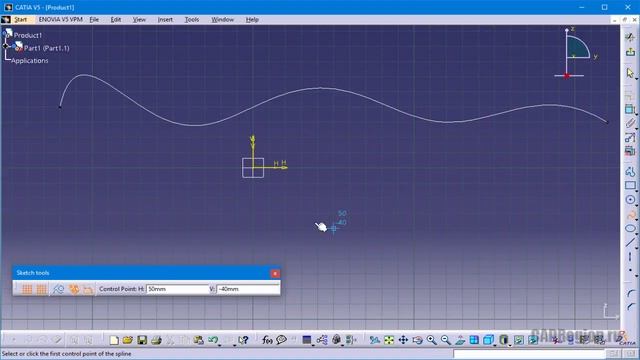Viewport: 640px width, 360px height.
Task: Click the Axis tool icon
Action: (630, 257)
